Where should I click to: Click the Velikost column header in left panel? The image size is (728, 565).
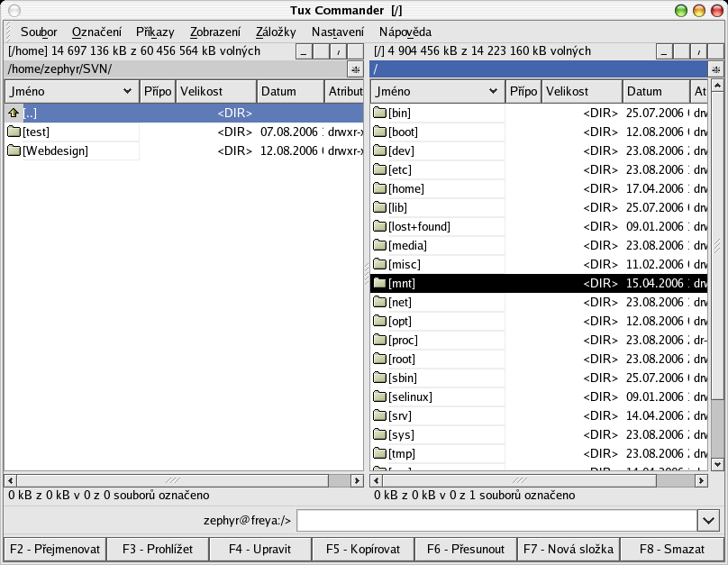[x=215, y=92]
